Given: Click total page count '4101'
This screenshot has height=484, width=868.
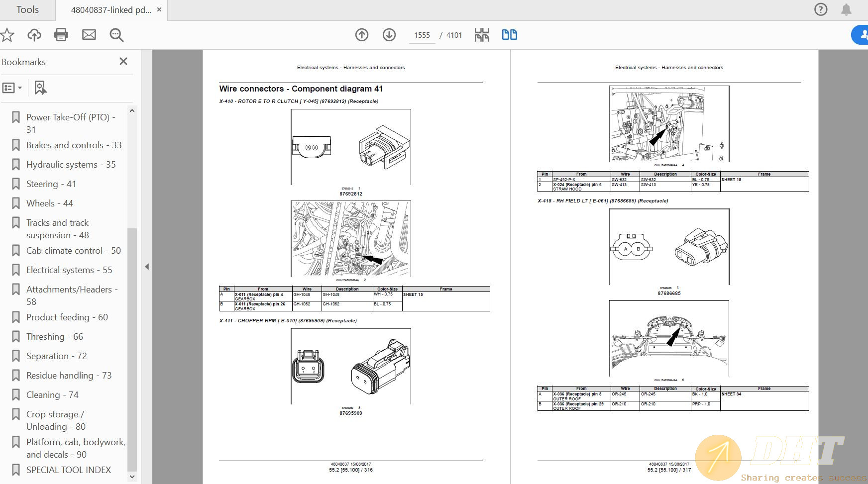Looking at the screenshot, I should click(454, 35).
